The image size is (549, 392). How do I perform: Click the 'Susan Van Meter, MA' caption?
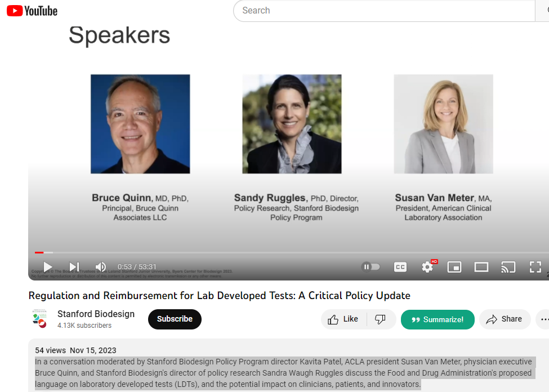pyautogui.click(x=443, y=198)
